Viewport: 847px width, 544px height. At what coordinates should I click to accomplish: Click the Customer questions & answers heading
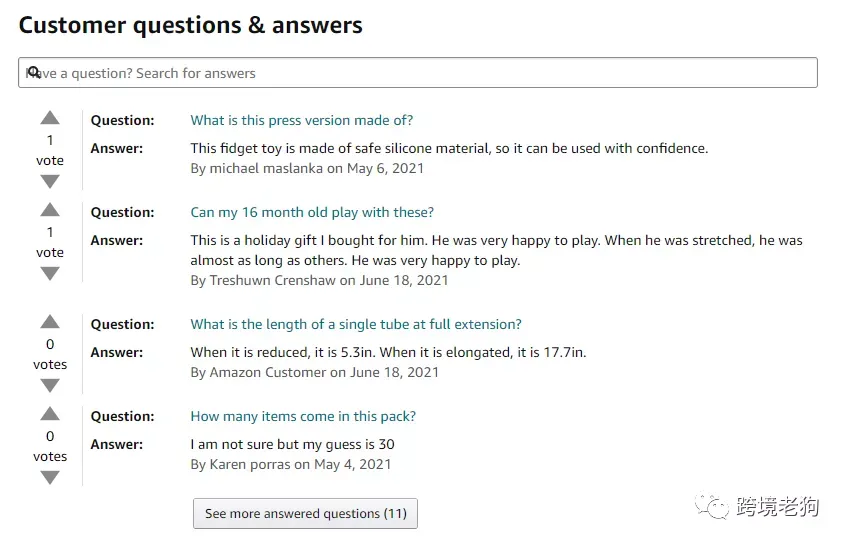click(191, 25)
